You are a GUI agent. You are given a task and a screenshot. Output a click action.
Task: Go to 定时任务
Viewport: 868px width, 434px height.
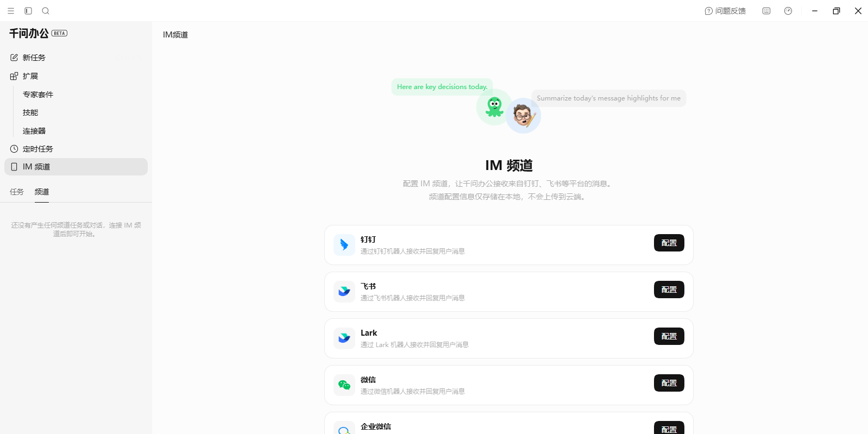(76, 149)
